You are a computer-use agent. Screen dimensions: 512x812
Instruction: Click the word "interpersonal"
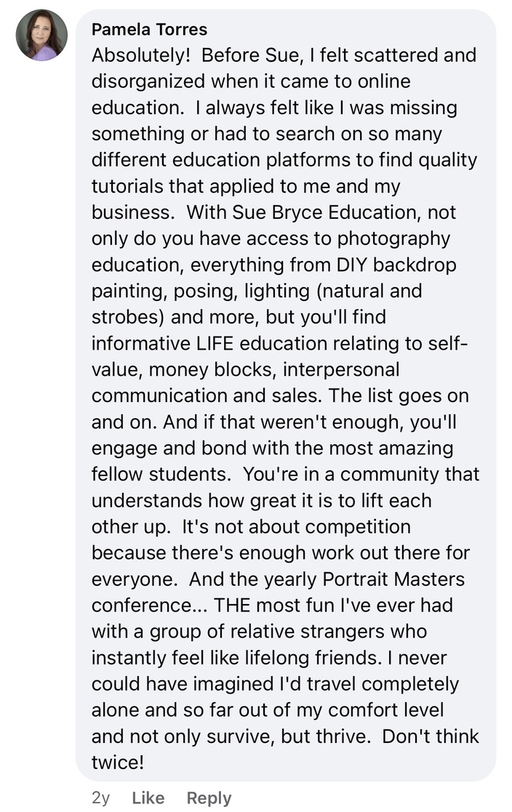pyautogui.click(x=341, y=370)
